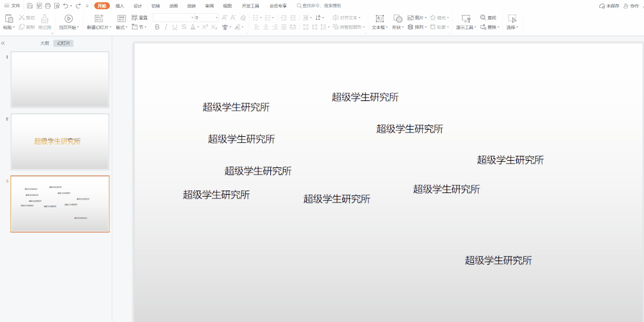644x322 pixels.
Task: Open the numbered list dropdown arrow
Action: point(273,18)
